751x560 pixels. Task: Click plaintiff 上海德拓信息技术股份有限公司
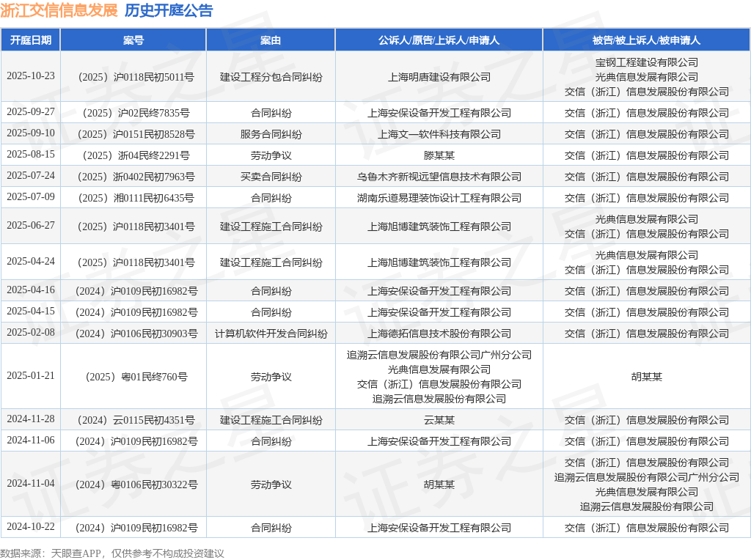(x=439, y=334)
